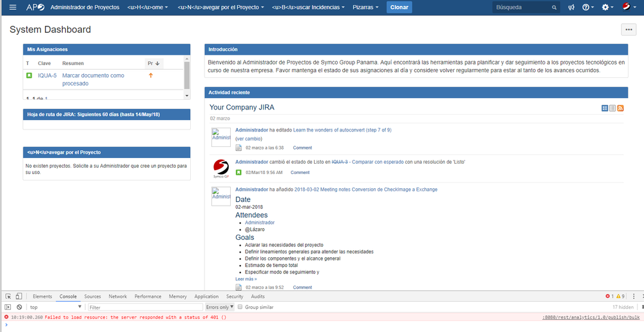Viewport: 644px width, 332px height.
Task: Open the DevTools three-dot customize menu
Action: [634, 297]
